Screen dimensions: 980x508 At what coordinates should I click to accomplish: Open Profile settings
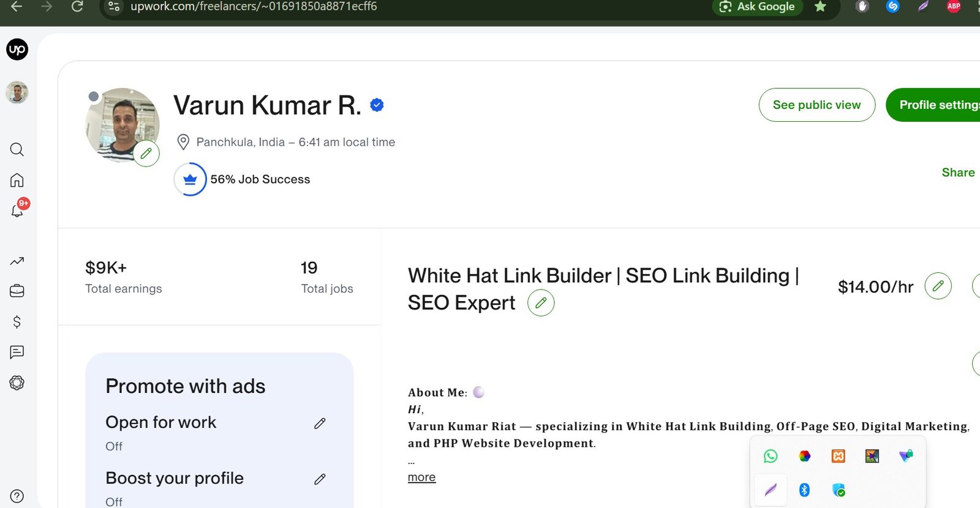tap(933, 105)
